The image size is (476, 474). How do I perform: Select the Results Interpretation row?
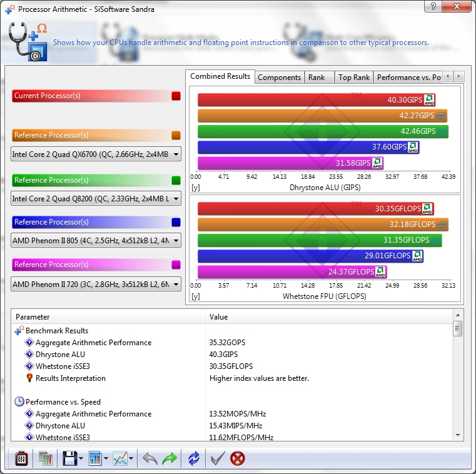click(232, 378)
